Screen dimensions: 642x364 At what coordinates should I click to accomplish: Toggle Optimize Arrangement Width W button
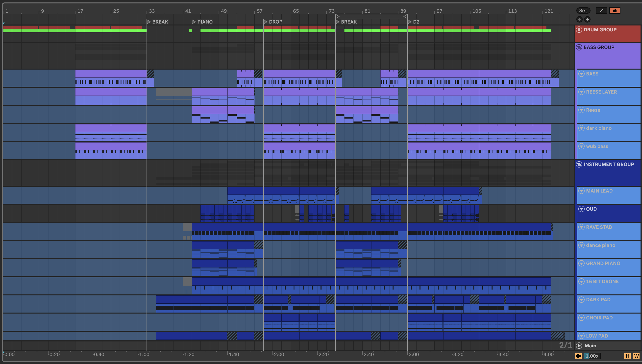[x=636, y=356]
